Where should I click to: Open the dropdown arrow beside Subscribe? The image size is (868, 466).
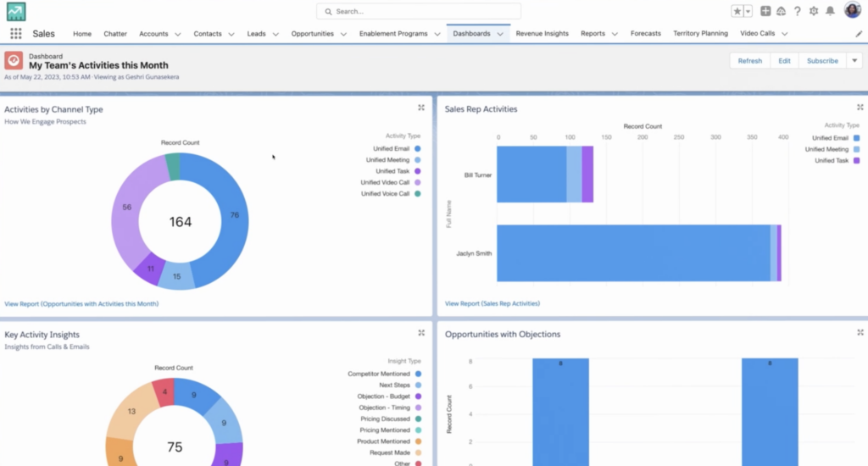[x=854, y=61]
